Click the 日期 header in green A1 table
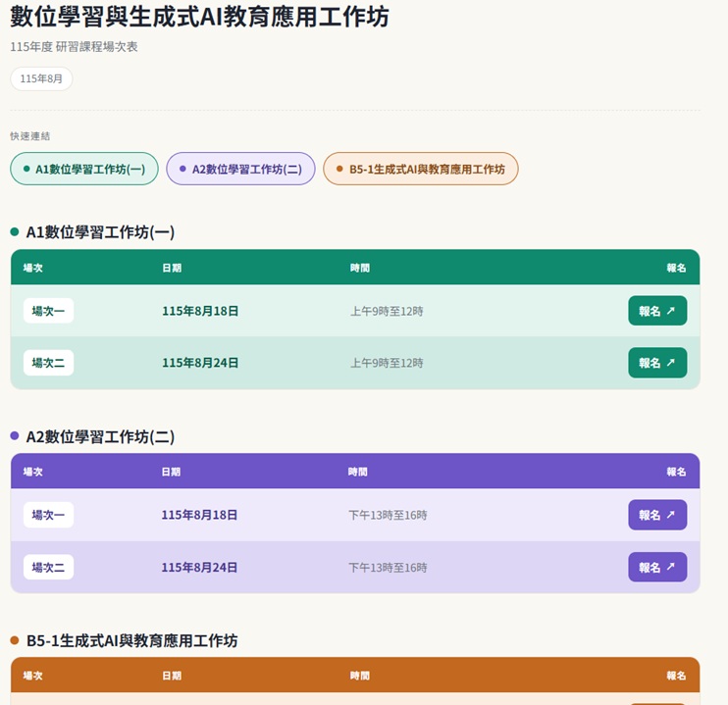The height and width of the screenshot is (705, 728). (x=172, y=268)
